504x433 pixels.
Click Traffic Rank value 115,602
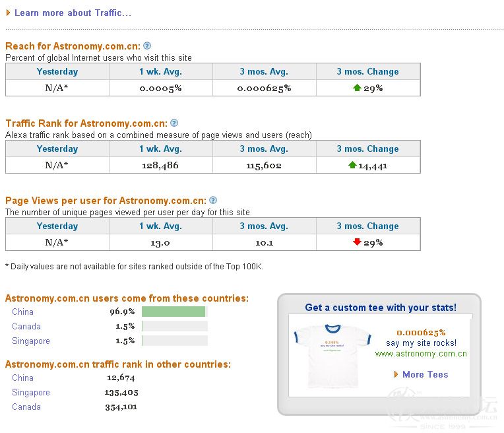[x=264, y=166]
